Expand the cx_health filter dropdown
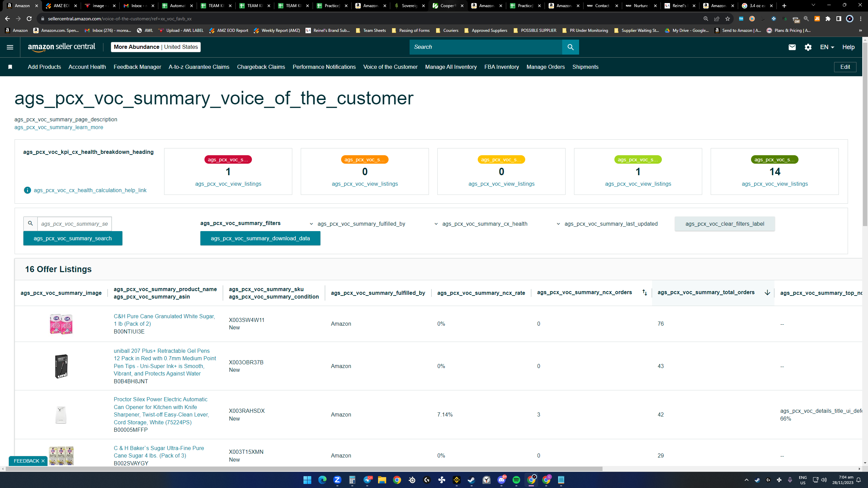868x488 pixels. tap(481, 224)
